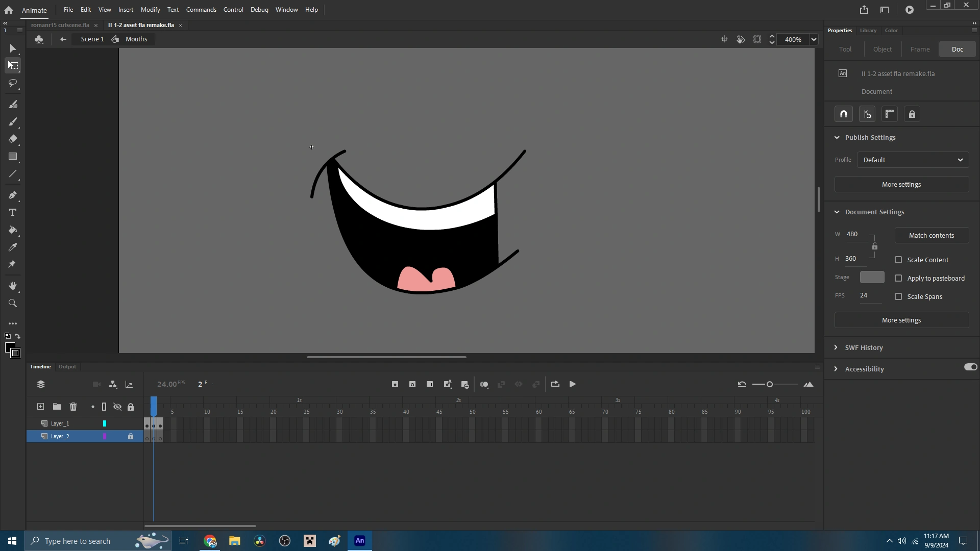Delete the selected layer with the trash icon
This screenshot has width=980, height=551.
click(73, 407)
